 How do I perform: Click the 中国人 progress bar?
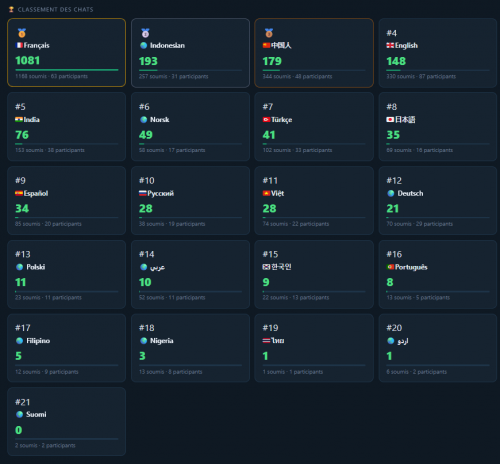click(x=314, y=70)
